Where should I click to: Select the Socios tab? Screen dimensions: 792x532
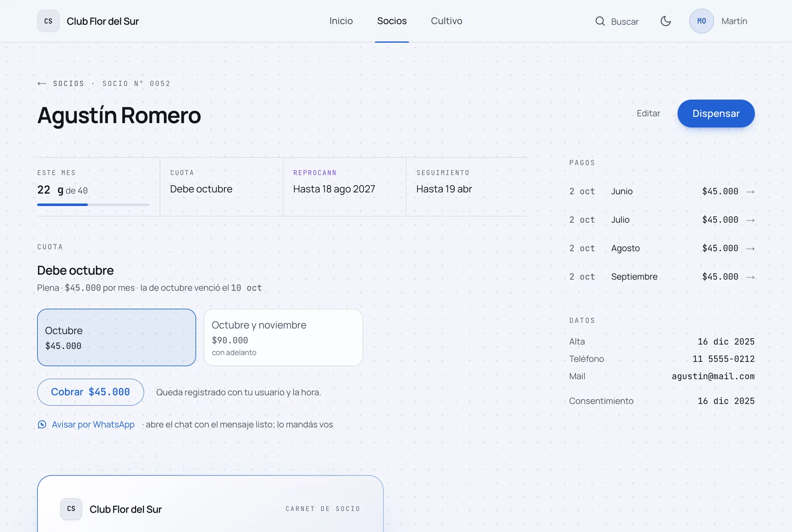[392, 21]
